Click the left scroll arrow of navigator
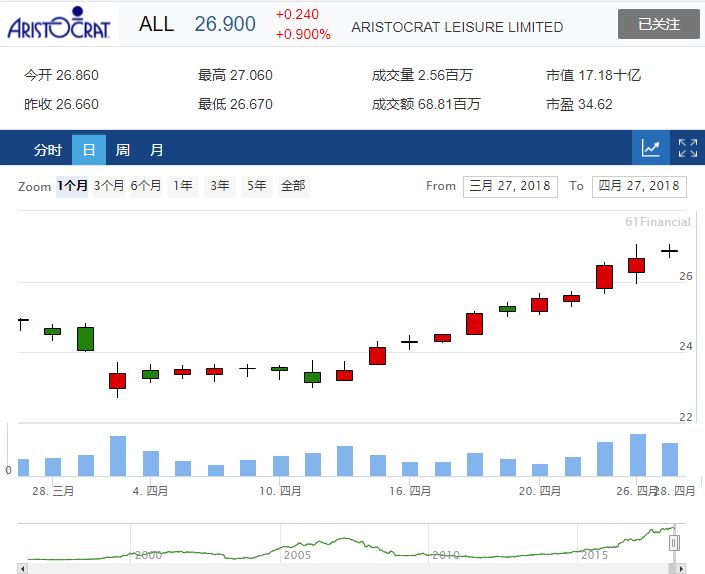705x574 pixels. point(22,569)
